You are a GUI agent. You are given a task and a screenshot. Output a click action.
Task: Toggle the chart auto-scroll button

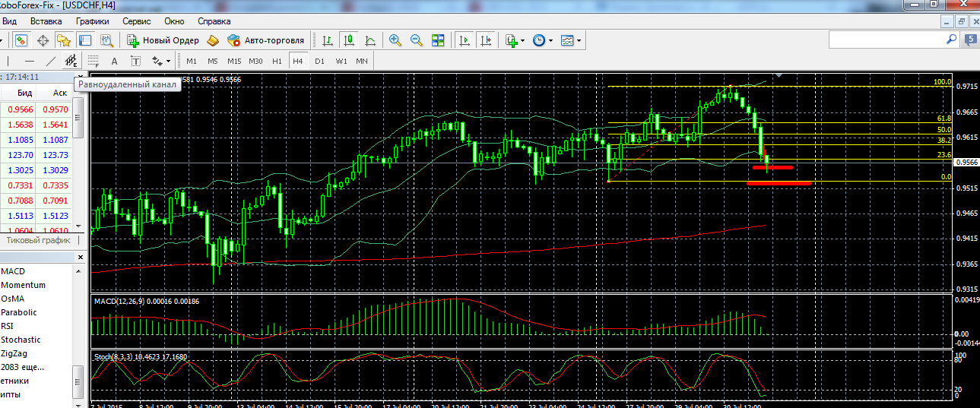coord(464,40)
